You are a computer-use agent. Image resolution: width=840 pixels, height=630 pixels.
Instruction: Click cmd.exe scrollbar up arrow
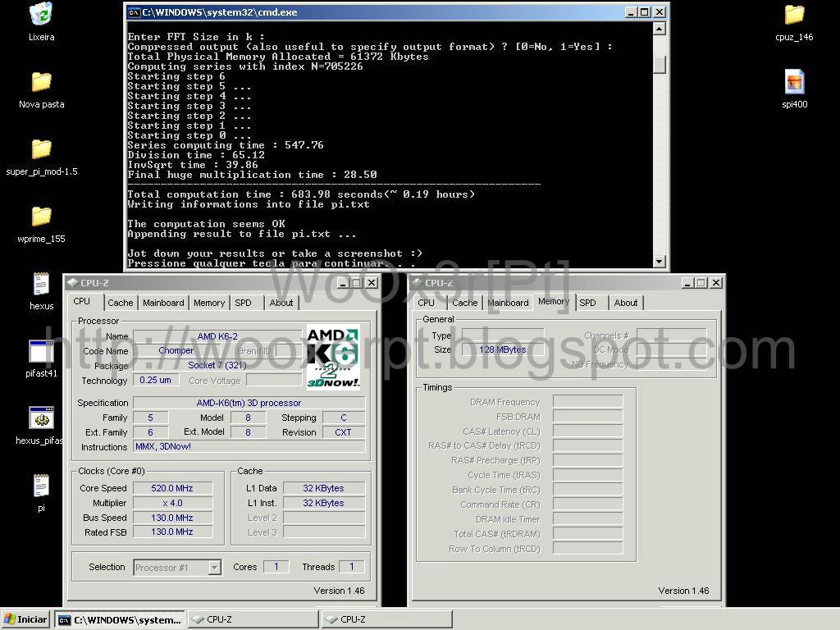point(660,28)
